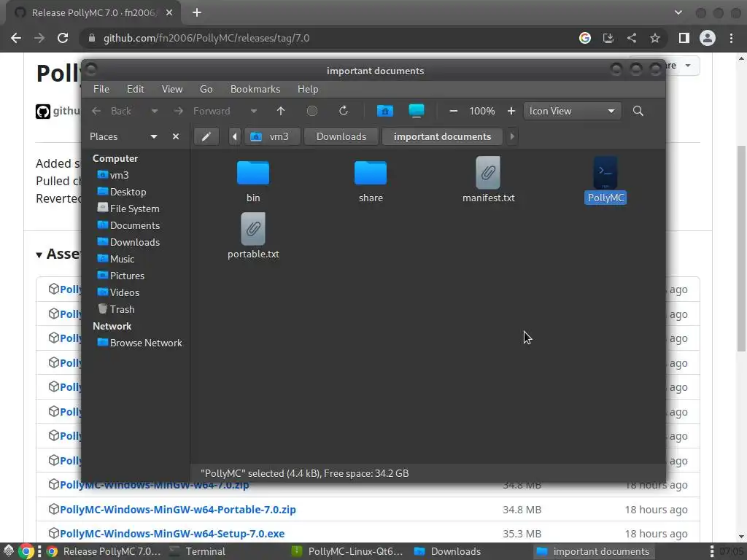Select the portable.txt file
747x560 pixels.
253,236
